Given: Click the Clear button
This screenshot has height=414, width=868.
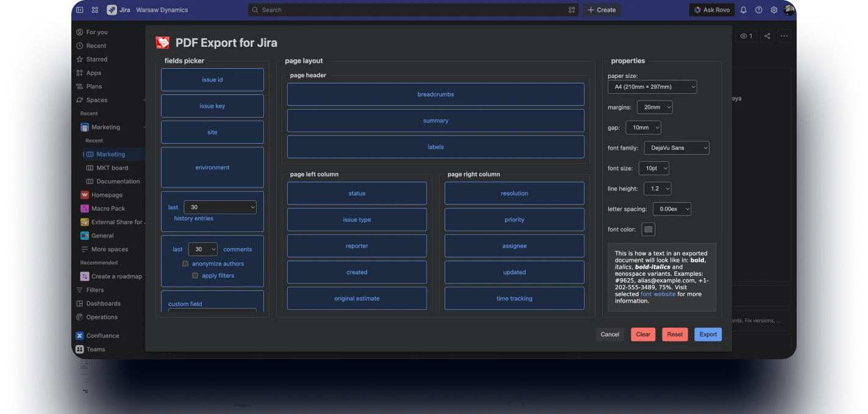Looking at the screenshot, I should pyautogui.click(x=643, y=334).
